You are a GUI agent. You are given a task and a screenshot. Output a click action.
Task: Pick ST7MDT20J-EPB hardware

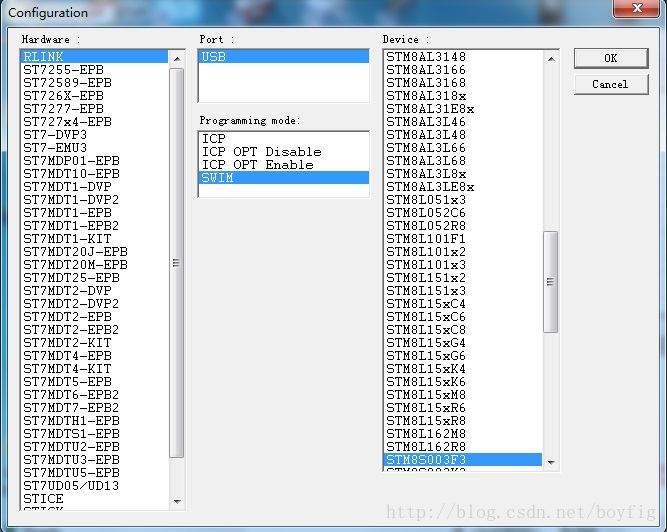94,252
